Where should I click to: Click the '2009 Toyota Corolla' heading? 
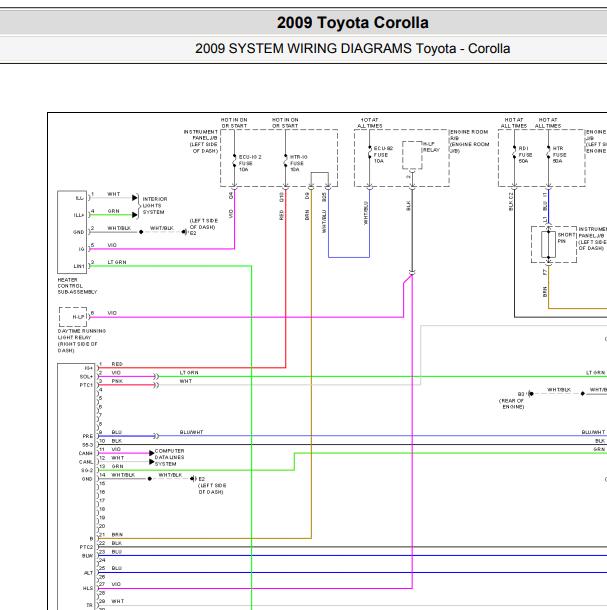click(353, 23)
